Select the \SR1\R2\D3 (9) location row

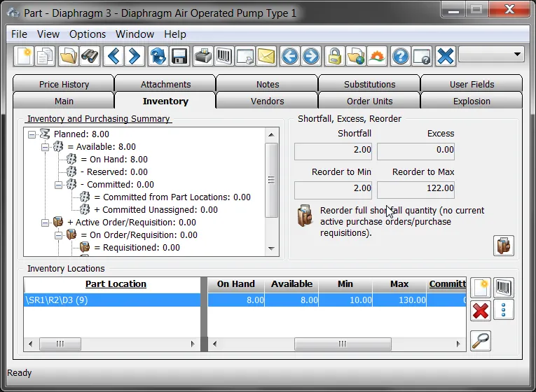point(245,300)
